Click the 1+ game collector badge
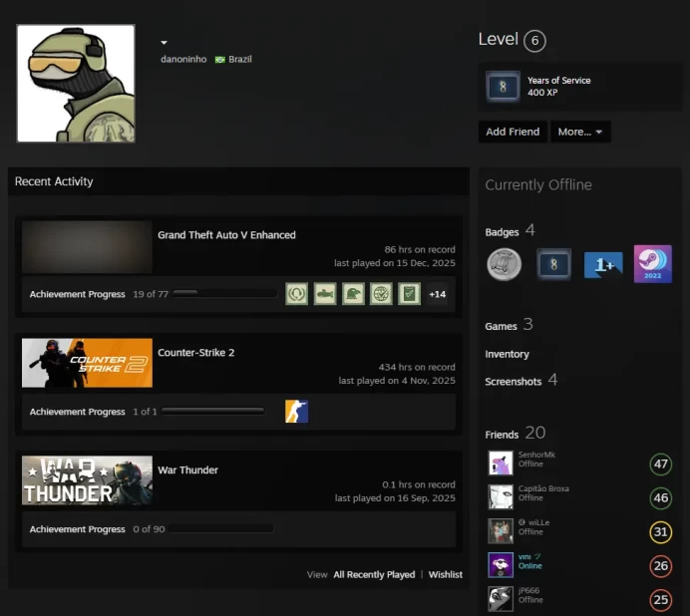The image size is (690, 616). tap(603, 264)
